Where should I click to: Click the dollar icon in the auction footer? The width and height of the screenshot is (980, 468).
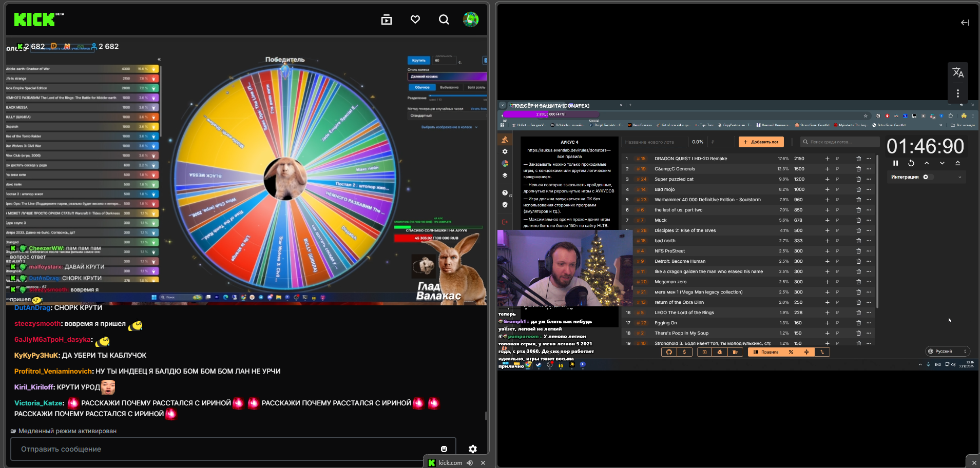point(684,352)
